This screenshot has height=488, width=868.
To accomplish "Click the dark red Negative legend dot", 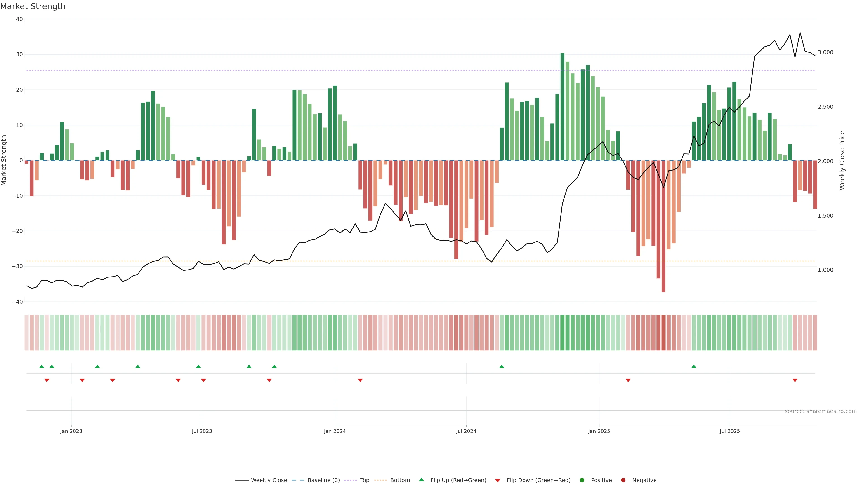I will (x=623, y=480).
